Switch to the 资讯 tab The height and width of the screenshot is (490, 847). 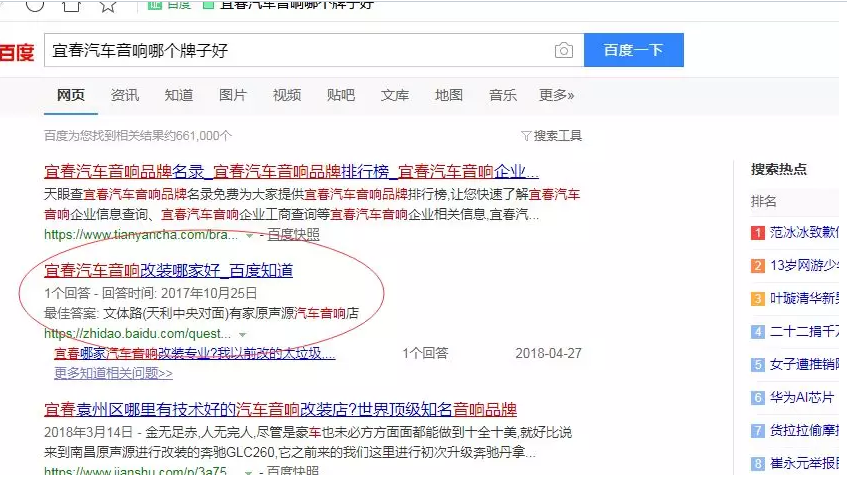tap(125, 95)
